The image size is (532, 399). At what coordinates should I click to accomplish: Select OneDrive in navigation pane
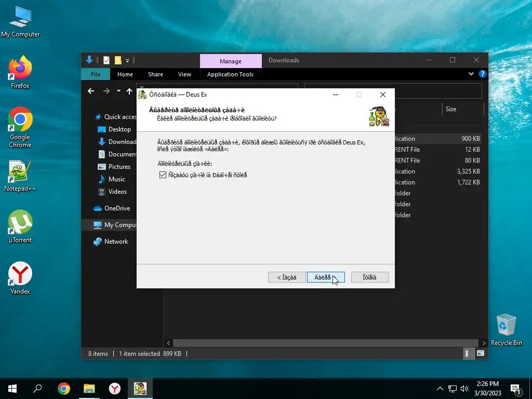pyautogui.click(x=112, y=208)
